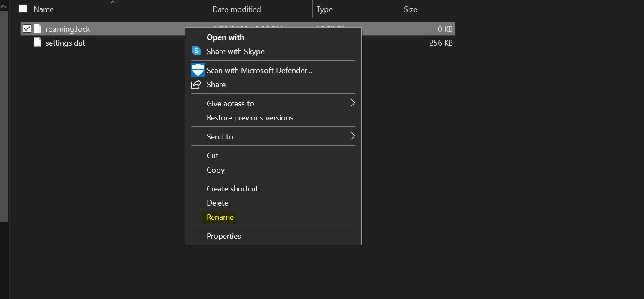The height and width of the screenshot is (299, 644).
Task: Toggle the select-all checkbox in the header
Action: click(23, 9)
